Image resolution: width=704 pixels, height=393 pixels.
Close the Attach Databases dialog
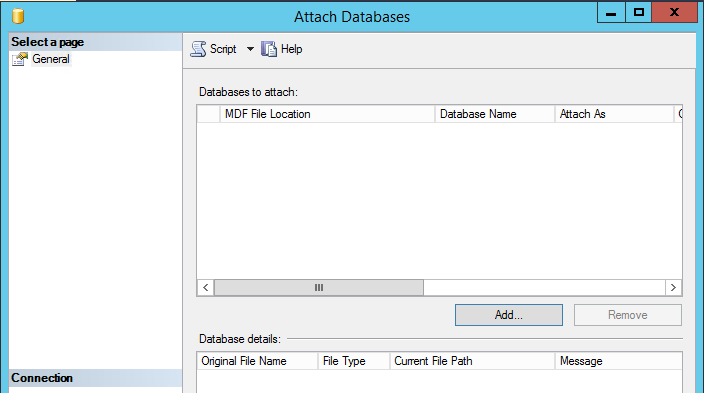(x=674, y=13)
